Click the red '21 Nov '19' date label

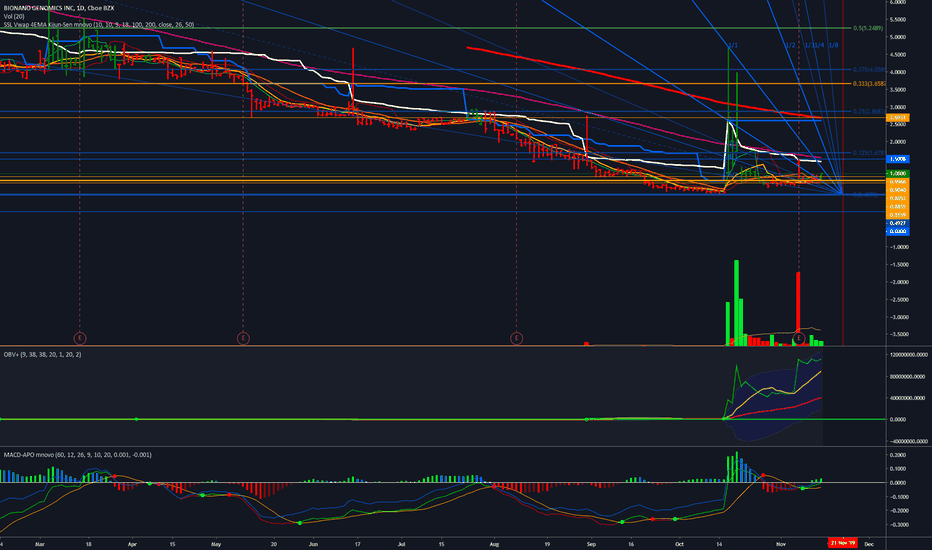(843, 543)
